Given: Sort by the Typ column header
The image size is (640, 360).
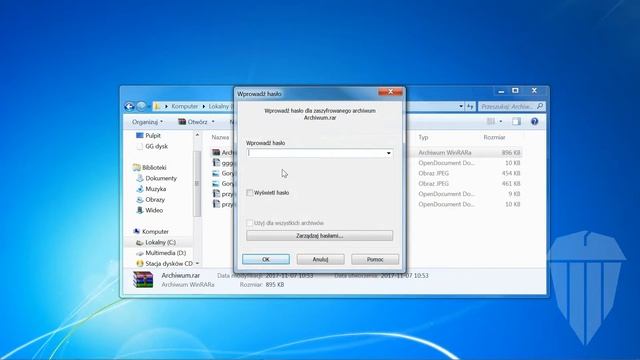Looking at the screenshot, I should [423, 138].
